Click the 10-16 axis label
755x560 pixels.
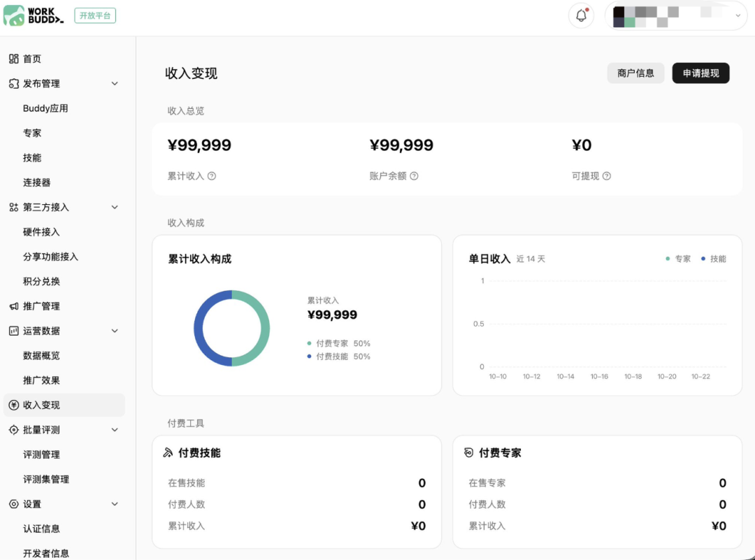pyautogui.click(x=599, y=377)
